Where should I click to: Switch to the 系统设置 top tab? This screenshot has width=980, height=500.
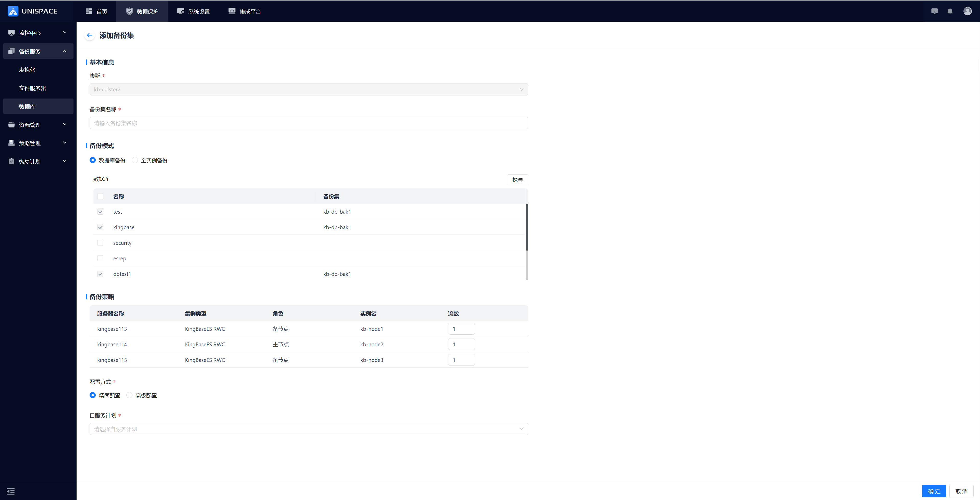(x=193, y=11)
